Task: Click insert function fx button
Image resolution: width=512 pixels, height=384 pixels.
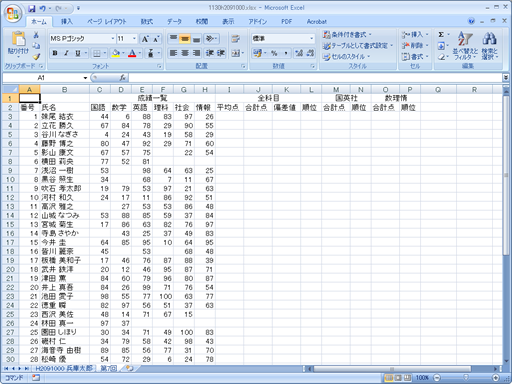Action: click(123, 78)
